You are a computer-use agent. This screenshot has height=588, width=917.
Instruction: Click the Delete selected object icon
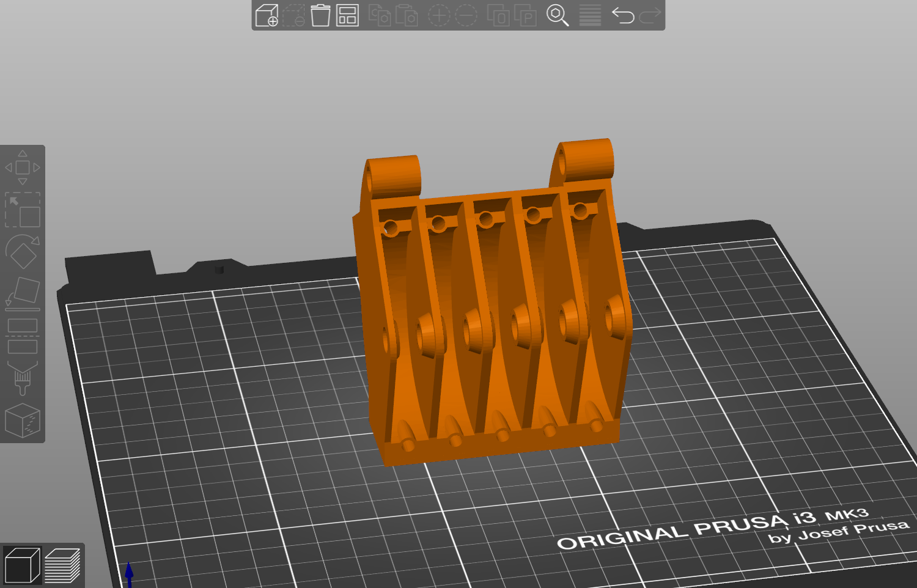293,15
